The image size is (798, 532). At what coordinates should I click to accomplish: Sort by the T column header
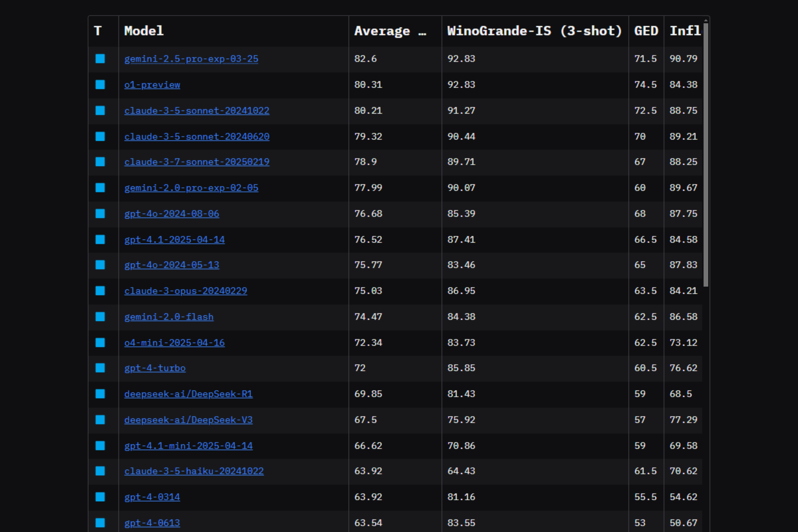click(103, 31)
